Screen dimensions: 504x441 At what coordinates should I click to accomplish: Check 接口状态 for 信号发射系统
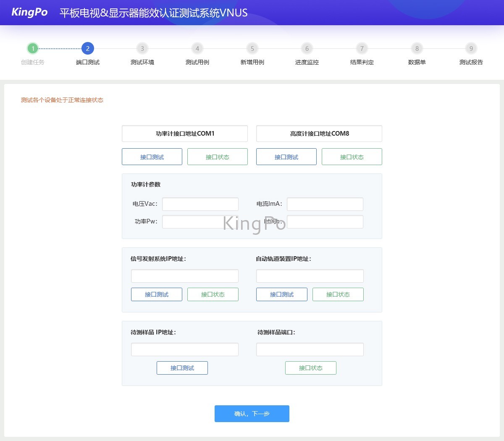(x=213, y=294)
